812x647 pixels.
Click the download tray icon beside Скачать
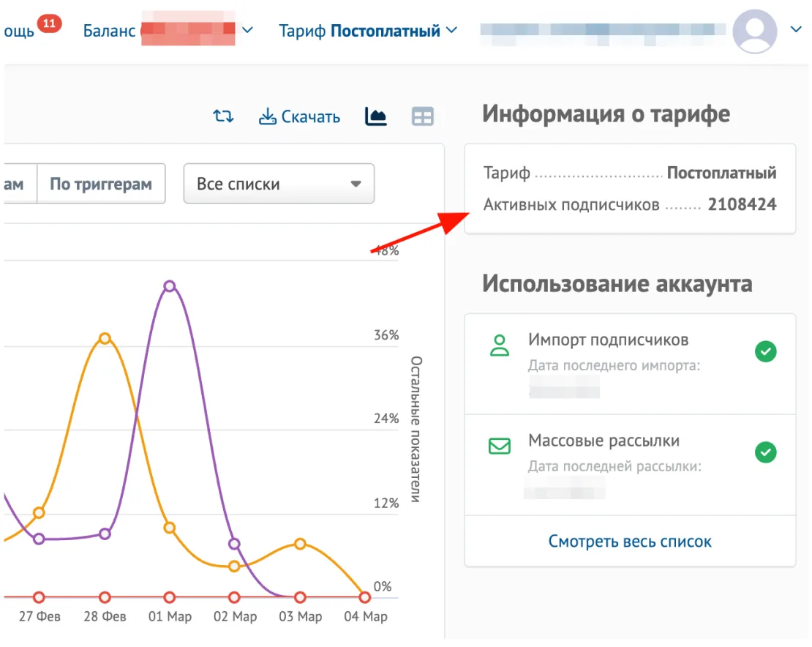[x=267, y=116]
